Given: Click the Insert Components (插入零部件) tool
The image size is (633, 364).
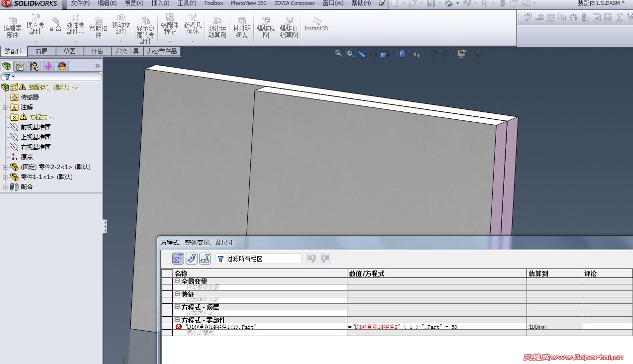Looking at the screenshot, I should [35, 24].
